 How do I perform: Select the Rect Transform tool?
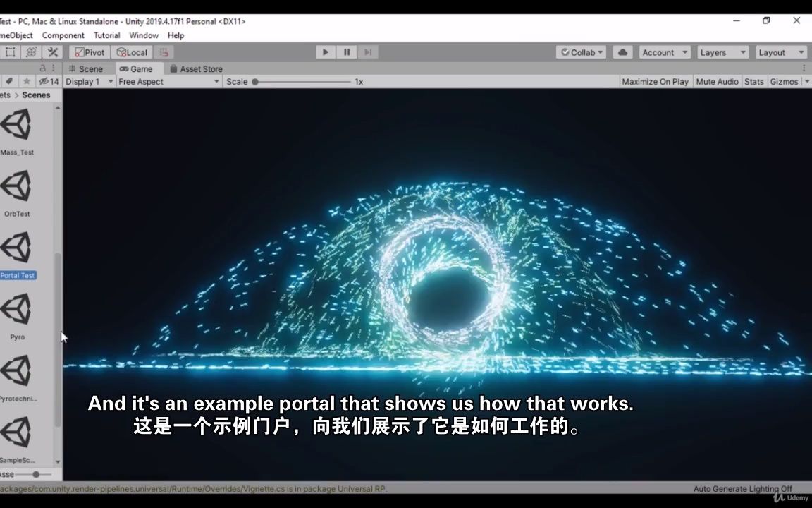pyautogui.click(x=10, y=52)
